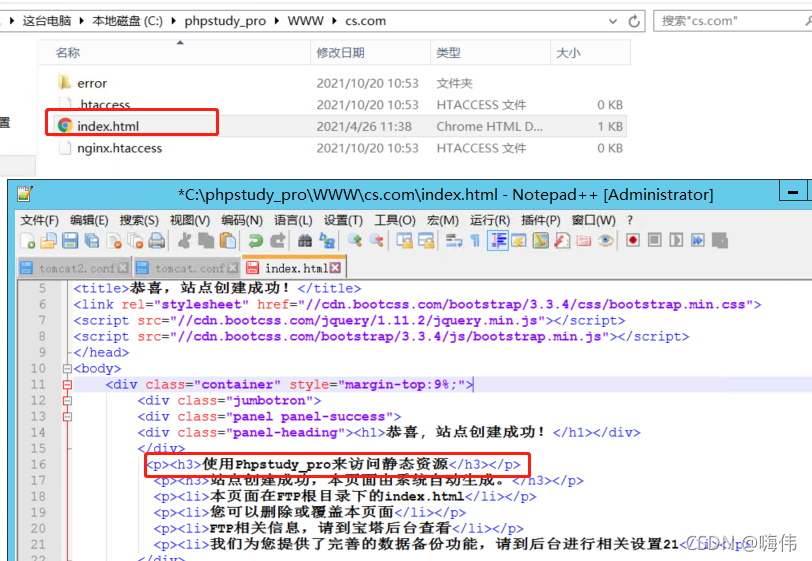This screenshot has width=812, height=561.
Task: Toggle synchronize vertical scrolling icon
Action: [404, 240]
